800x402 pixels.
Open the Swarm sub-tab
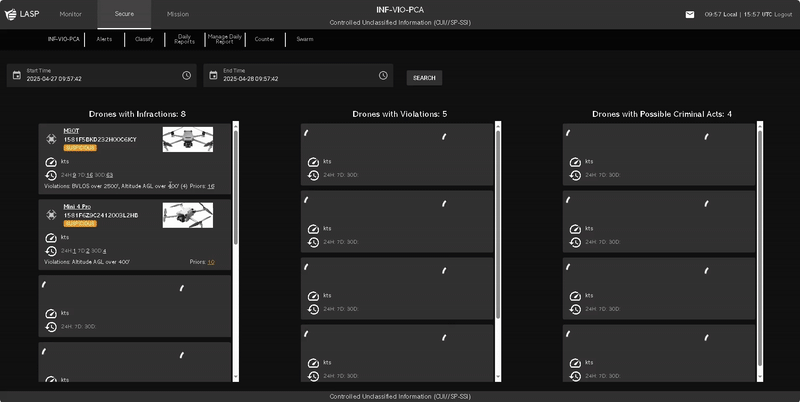pyautogui.click(x=305, y=39)
